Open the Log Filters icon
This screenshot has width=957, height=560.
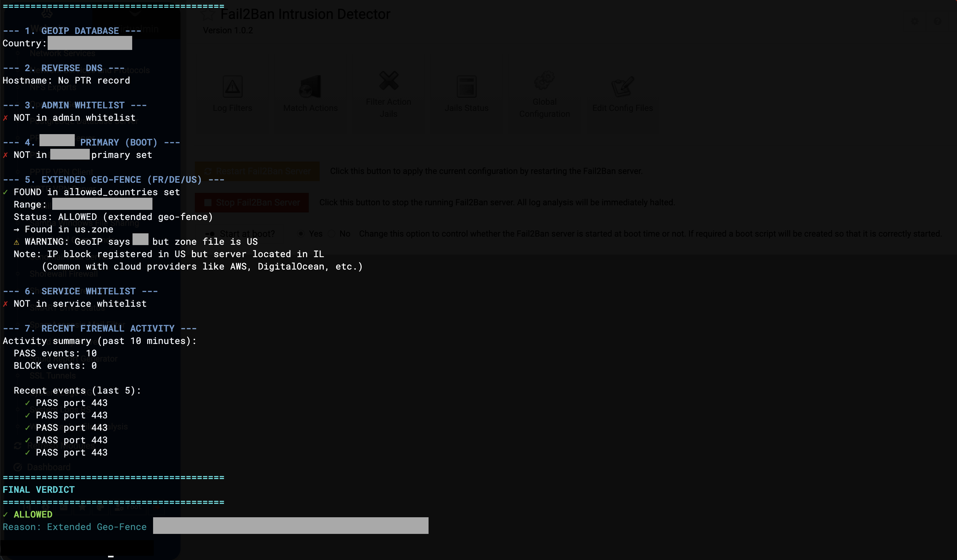click(x=232, y=87)
